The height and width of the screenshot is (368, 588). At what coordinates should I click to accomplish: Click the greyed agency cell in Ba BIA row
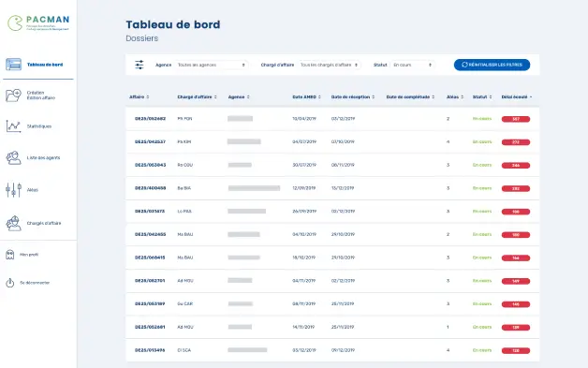[254, 188]
